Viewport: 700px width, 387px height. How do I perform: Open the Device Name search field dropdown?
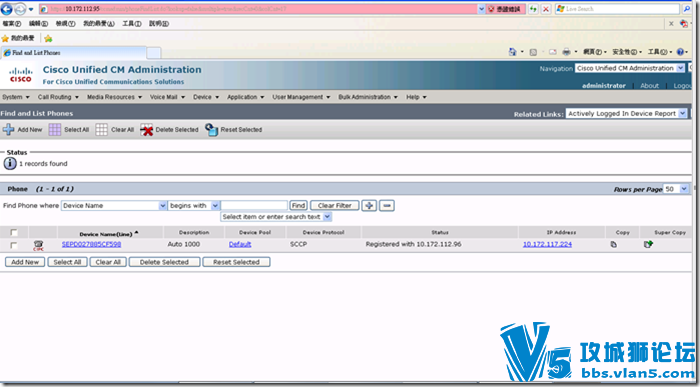pos(162,205)
